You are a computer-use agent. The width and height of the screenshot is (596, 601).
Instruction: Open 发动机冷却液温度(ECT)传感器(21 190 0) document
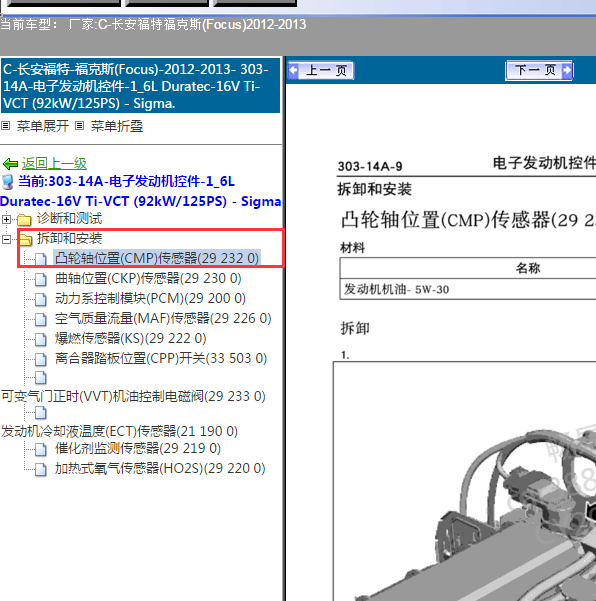point(119,431)
